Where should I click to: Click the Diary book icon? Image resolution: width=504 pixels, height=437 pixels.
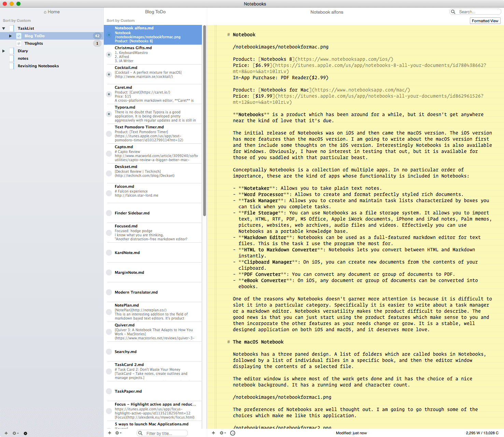(12, 51)
